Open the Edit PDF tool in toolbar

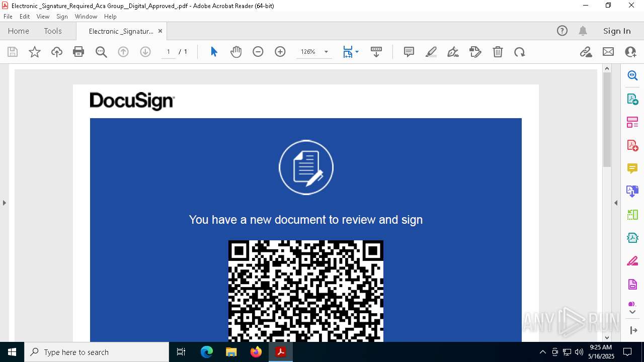pos(475,52)
